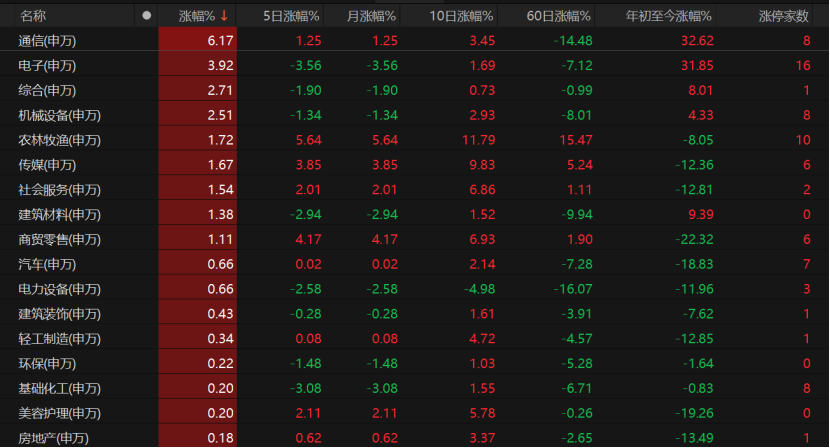The width and height of the screenshot is (830, 448).
Task: Click 电子 daily change value 3.92
Action: (220, 66)
